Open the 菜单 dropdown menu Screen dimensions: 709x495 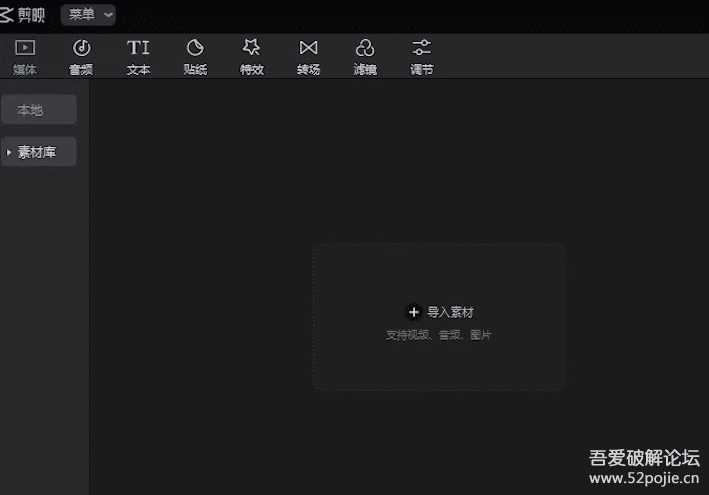pyautogui.click(x=88, y=15)
